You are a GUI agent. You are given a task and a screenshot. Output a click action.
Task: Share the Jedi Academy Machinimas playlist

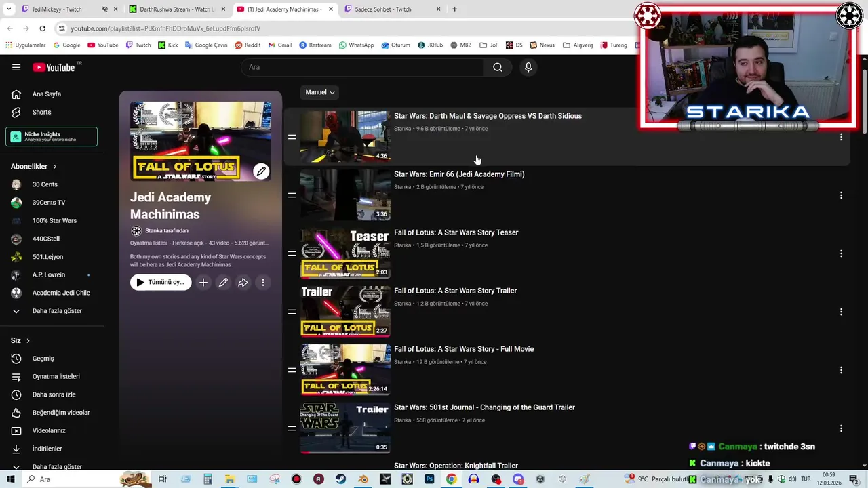tap(243, 283)
